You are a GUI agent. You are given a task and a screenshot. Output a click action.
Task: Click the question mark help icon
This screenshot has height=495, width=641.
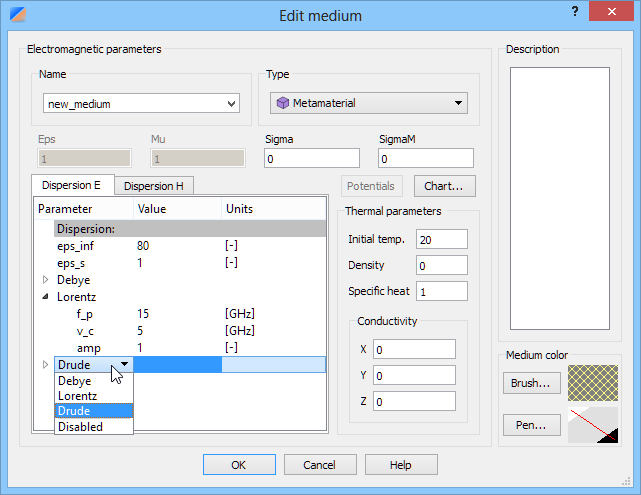pyautogui.click(x=575, y=11)
